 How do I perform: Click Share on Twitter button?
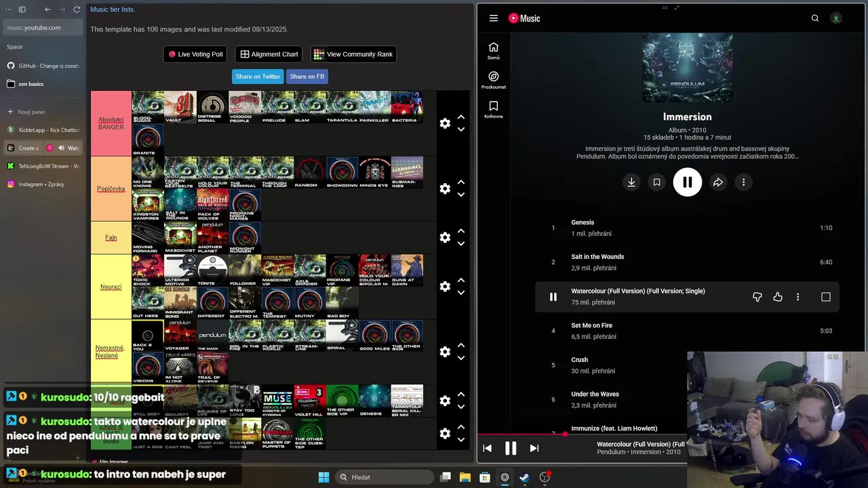[258, 77]
